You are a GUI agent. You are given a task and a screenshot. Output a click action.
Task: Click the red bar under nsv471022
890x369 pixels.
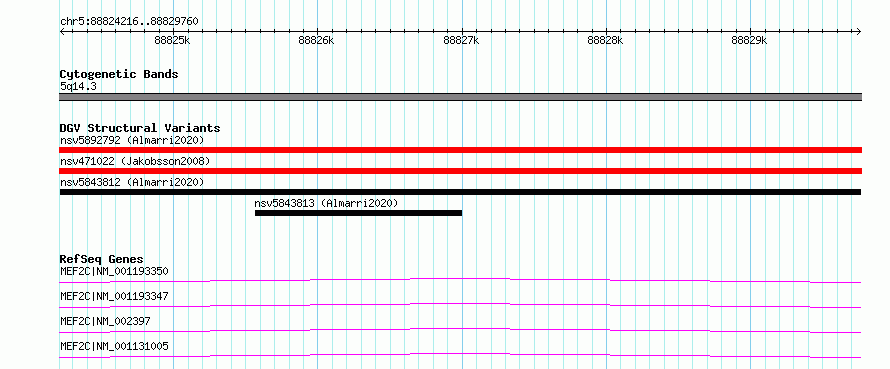click(460, 171)
